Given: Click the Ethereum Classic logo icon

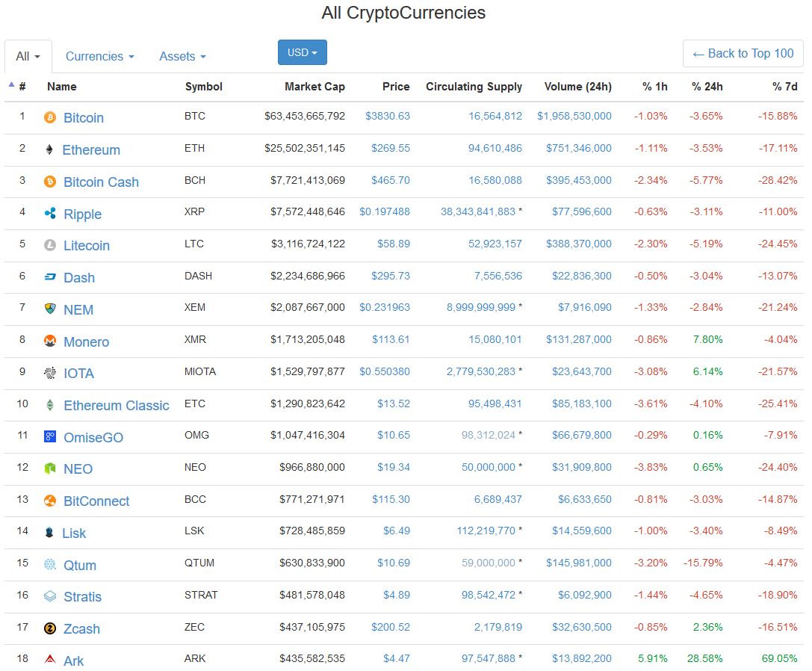Looking at the screenshot, I should [x=50, y=405].
